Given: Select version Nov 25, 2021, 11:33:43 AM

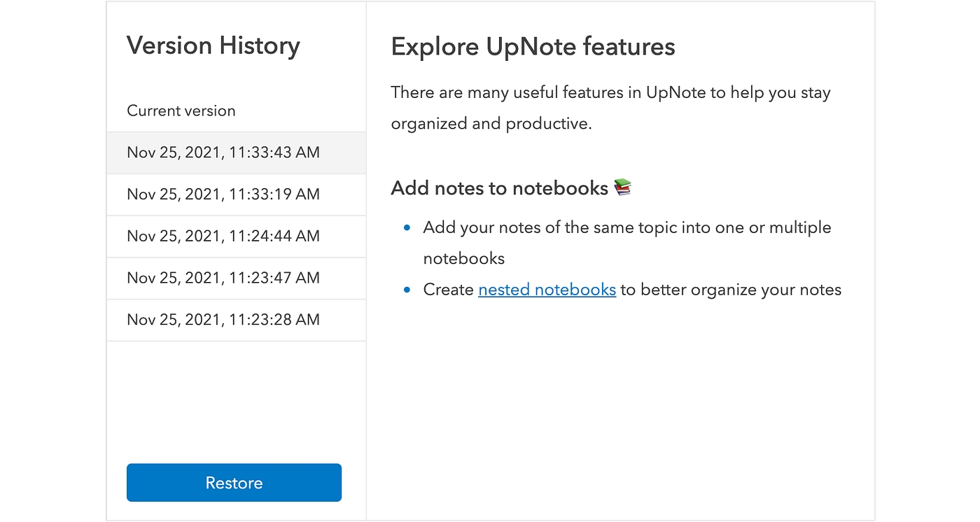Looking at the screenshot, I should point(236,153).
